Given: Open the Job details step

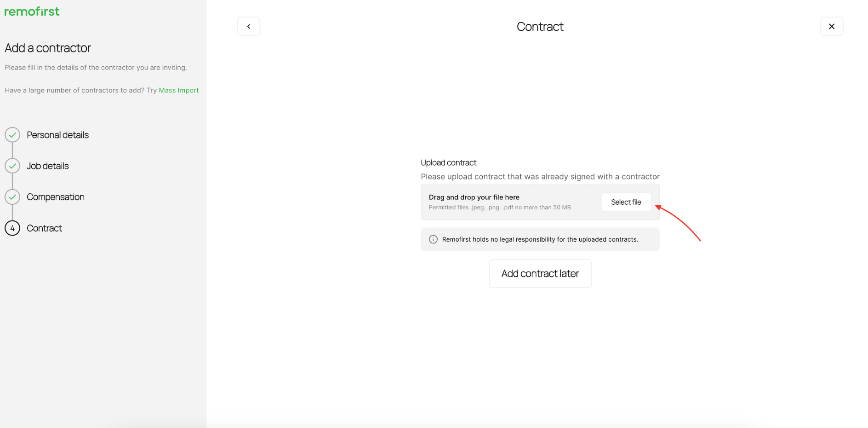Looking at the screenshot, I should coord(48,166).
